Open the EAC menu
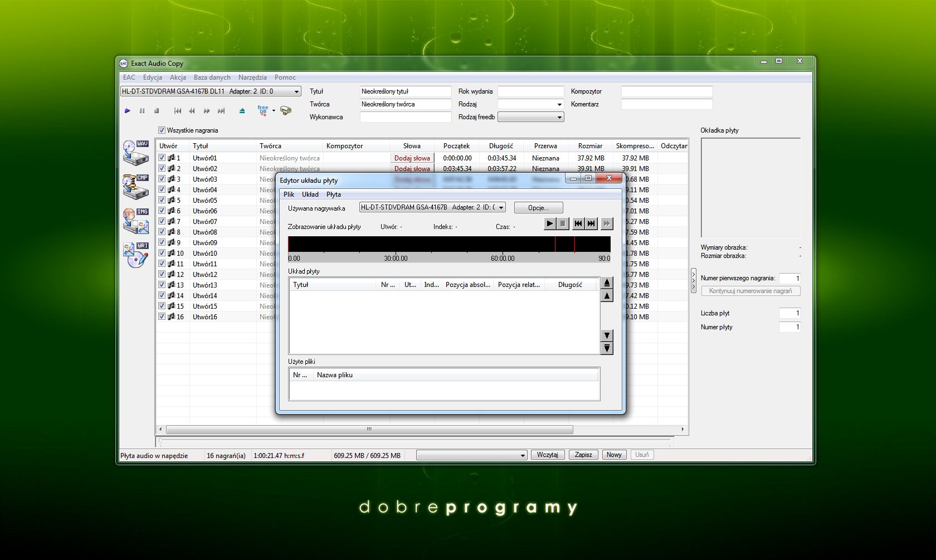The width and height of the screenshot is (936, 560). (x=129, y=77)
